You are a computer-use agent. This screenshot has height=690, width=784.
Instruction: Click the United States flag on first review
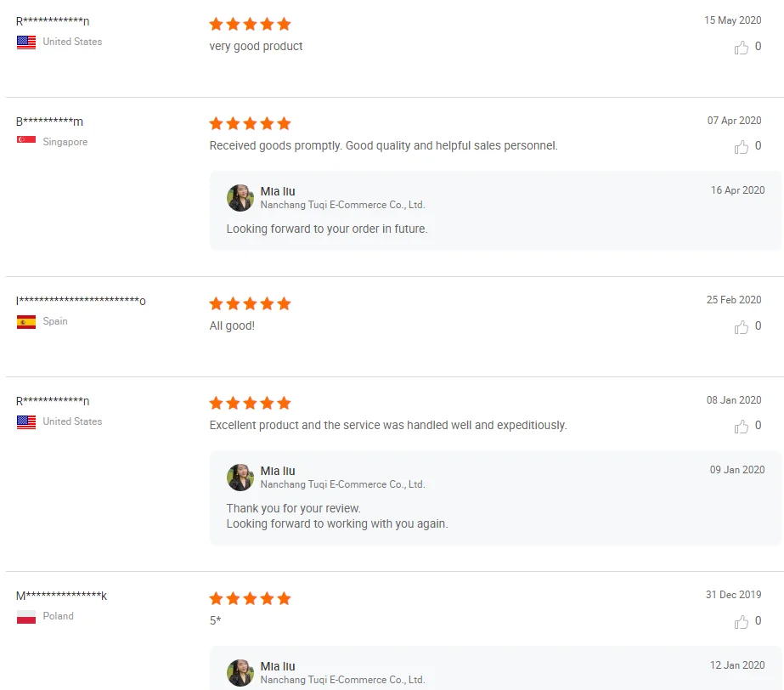tap(26, 42)
